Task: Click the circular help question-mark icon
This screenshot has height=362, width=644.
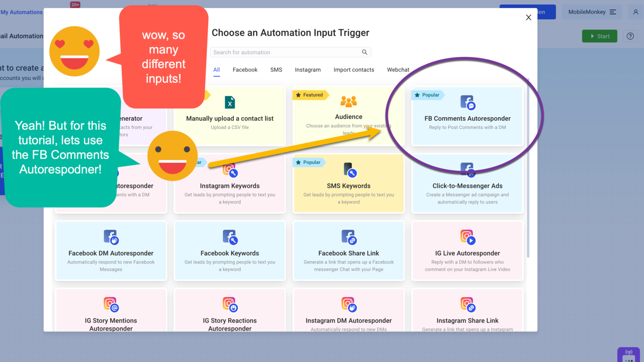Action: [x=630, y=36]
